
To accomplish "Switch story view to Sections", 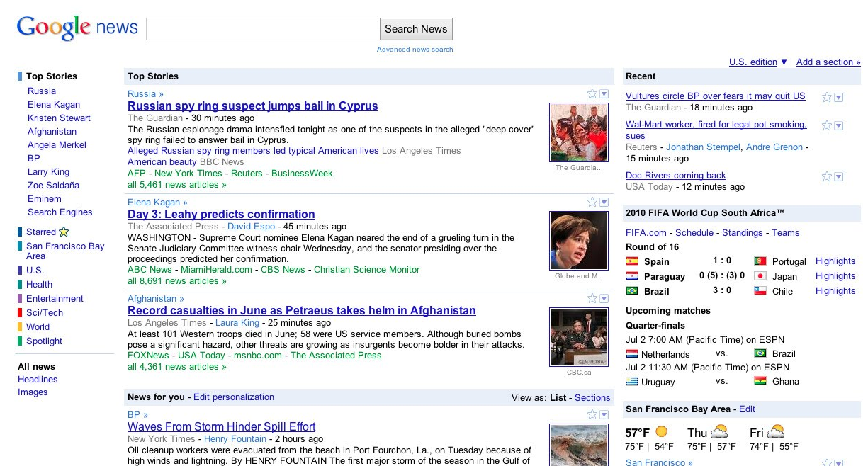I will click(592, 397).
